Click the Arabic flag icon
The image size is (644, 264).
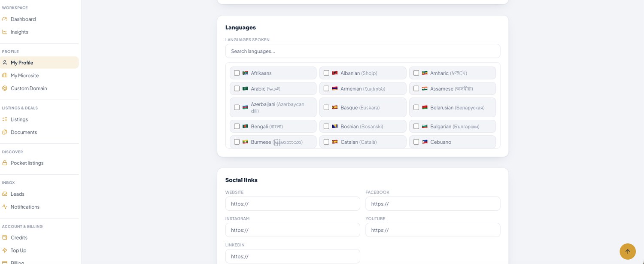(x=246, y=88)
